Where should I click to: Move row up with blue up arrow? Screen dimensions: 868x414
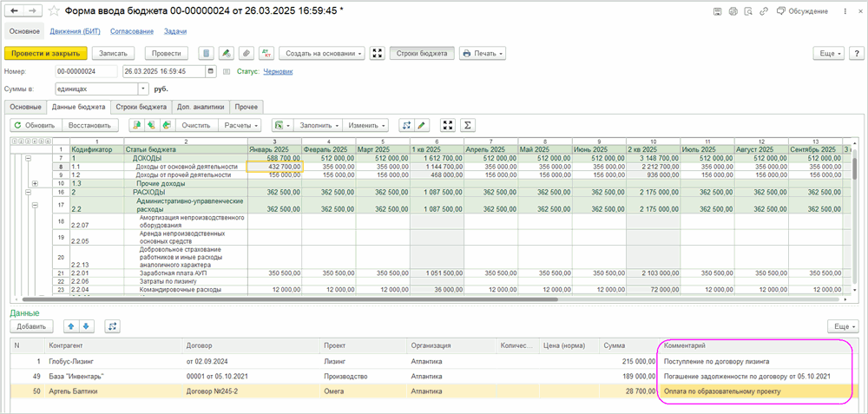(x=71, y=326)
